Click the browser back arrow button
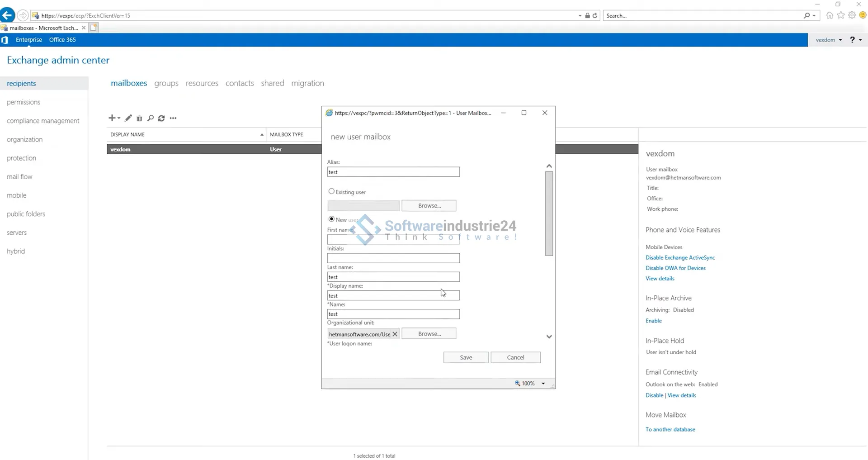 pyautogui.click(x=7, y=15)
